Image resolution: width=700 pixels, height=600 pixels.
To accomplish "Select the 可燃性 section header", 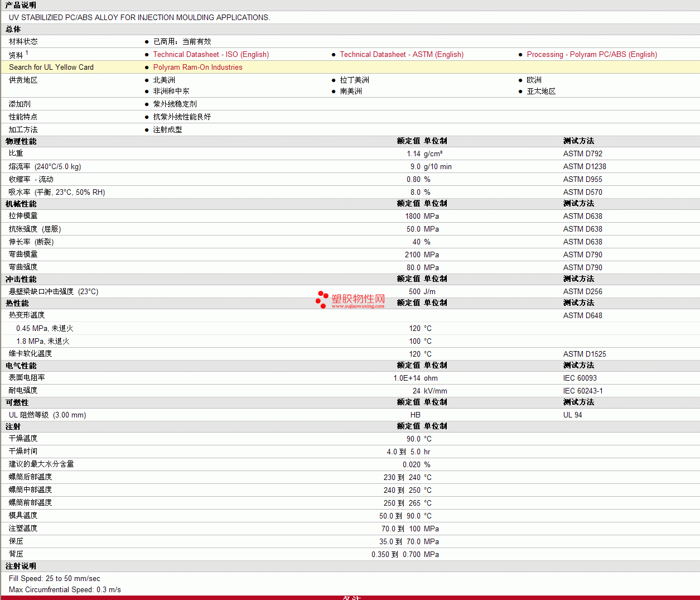I will [17, 402].
